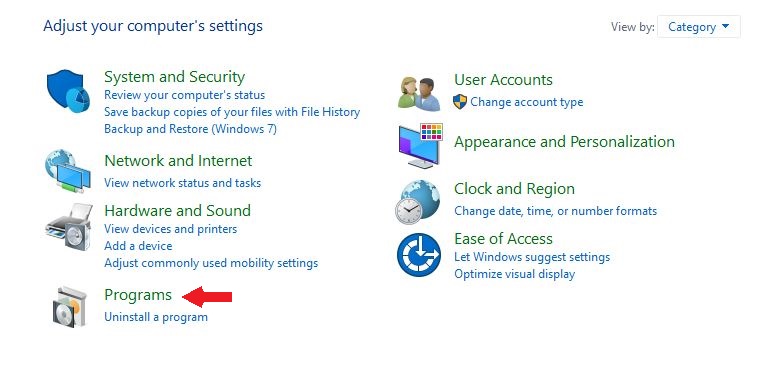This screenshot has height=368, width=775.
Task: Open the Programs disc box icon
Action: click(70, 307)
